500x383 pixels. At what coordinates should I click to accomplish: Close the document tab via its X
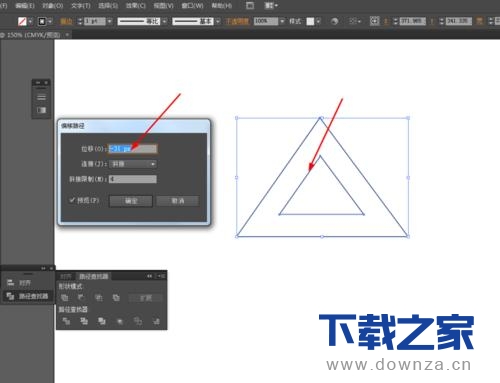click(x=67, y=35)
